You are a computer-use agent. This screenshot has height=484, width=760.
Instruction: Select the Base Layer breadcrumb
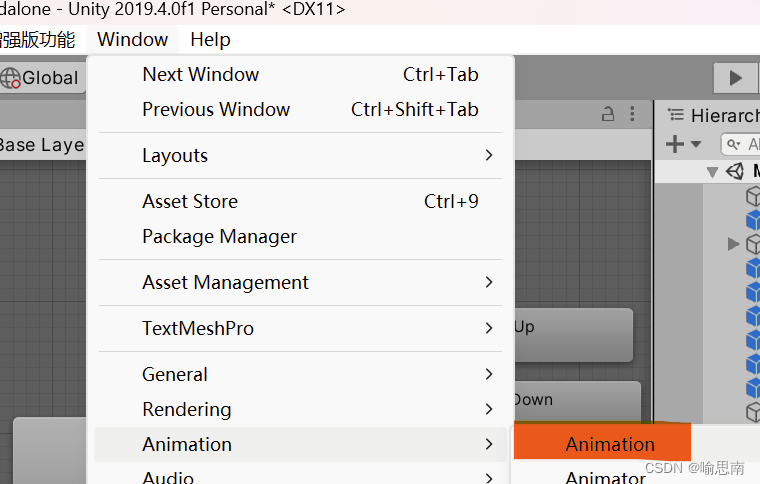pyautogui.click(x=41, y=145)
